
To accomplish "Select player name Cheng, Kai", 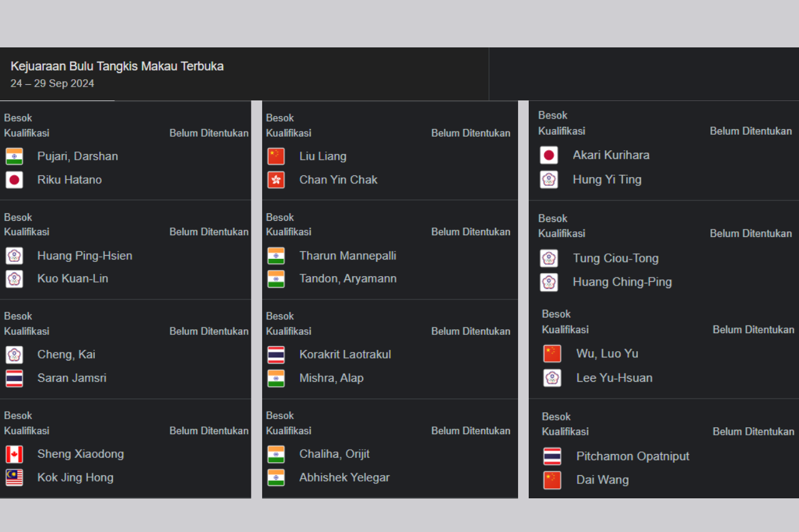I will (x=66, y=354).
